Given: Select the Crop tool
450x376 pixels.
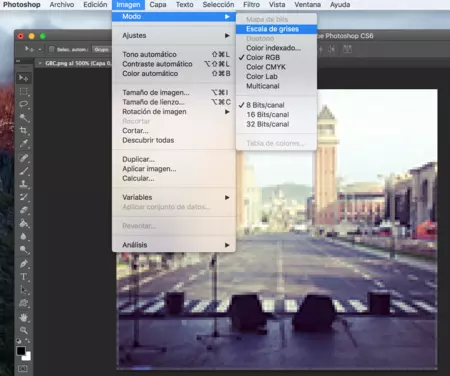Looking at the screenshot, I should click(23, 130).
